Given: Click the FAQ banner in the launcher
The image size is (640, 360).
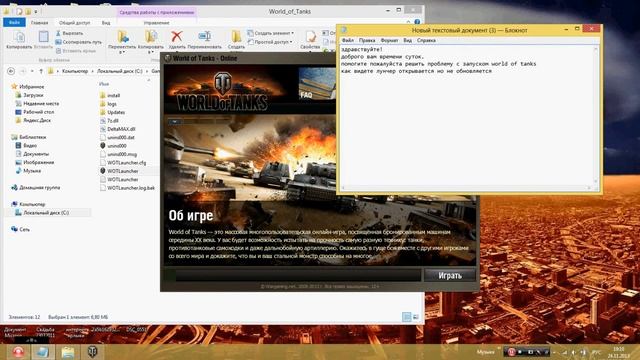Looking at the screenshot, I should coord(317,84).
